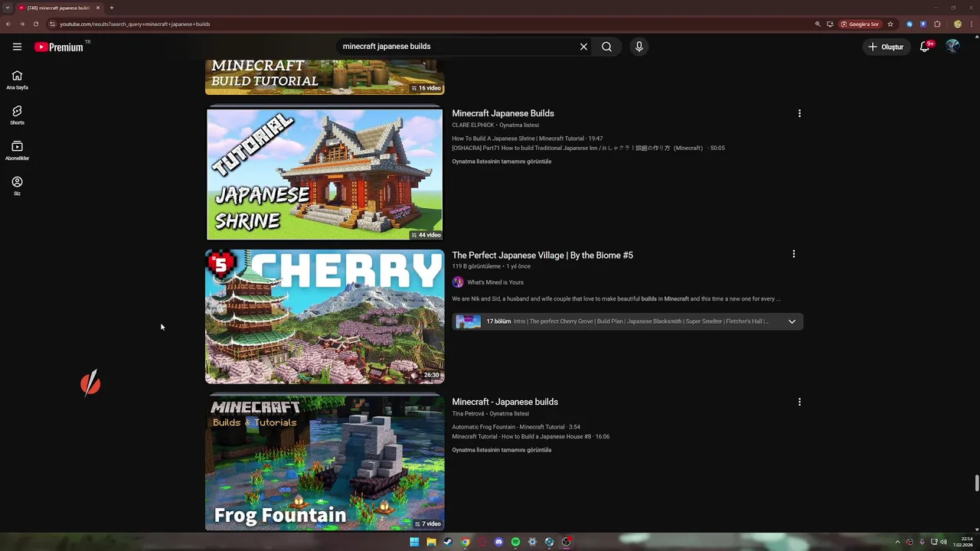
Task: Open What's Mined is Yours channel
Action: point(495,282)
